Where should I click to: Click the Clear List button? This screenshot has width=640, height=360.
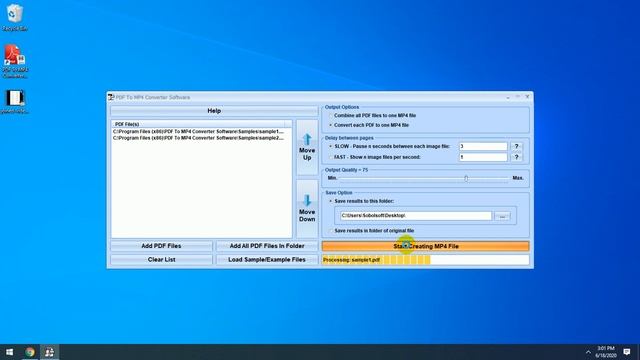pyautogui.click(x=161, y=260)
